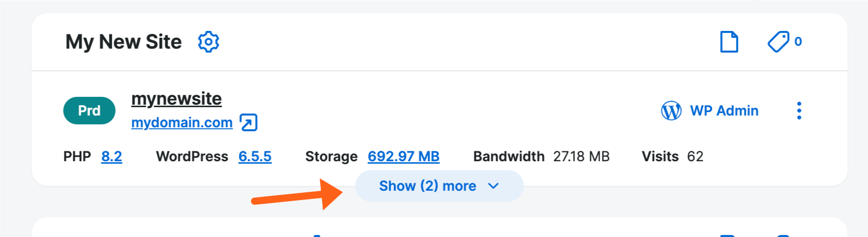The image size is (868, 237).
Task: Open the site tags icon
Action: tap(778, 42)
